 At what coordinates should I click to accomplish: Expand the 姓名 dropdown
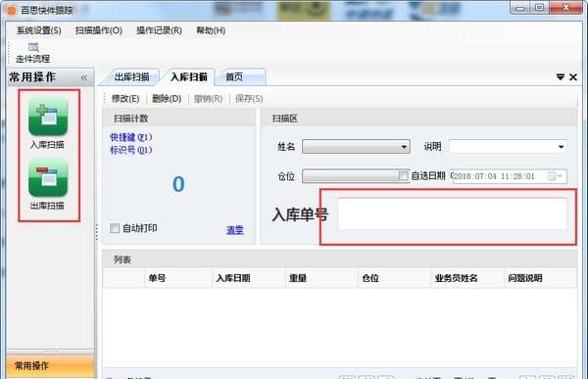[356, 147]
